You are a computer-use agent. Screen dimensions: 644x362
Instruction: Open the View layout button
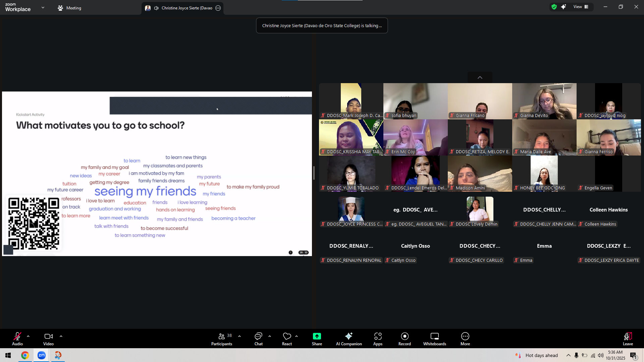coord(581,7)
